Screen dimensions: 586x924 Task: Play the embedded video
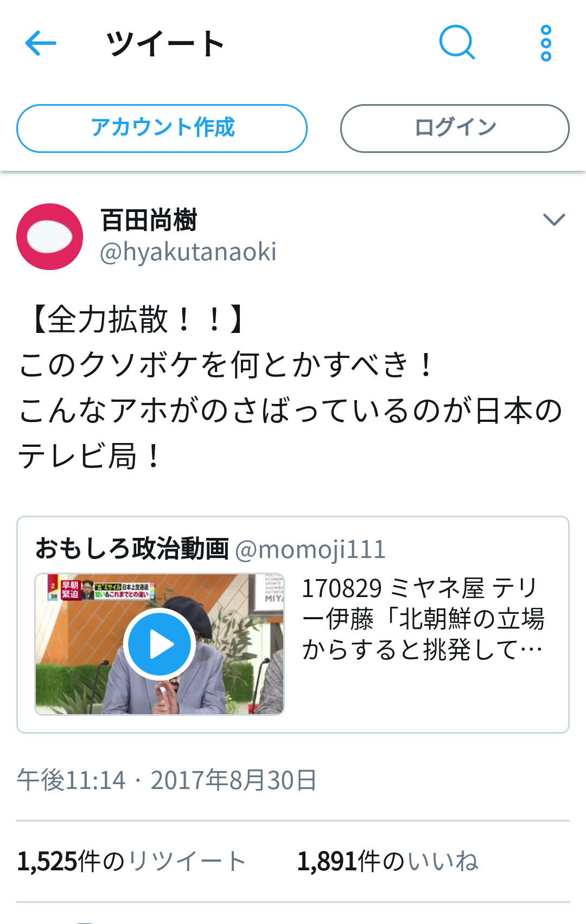tap(159, 644)
